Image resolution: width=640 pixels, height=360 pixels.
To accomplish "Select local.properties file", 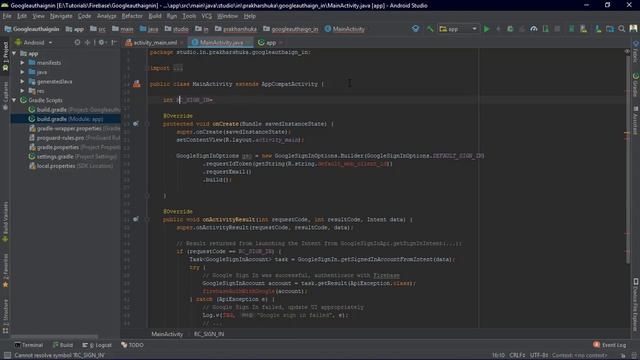I will click(71, 166).
